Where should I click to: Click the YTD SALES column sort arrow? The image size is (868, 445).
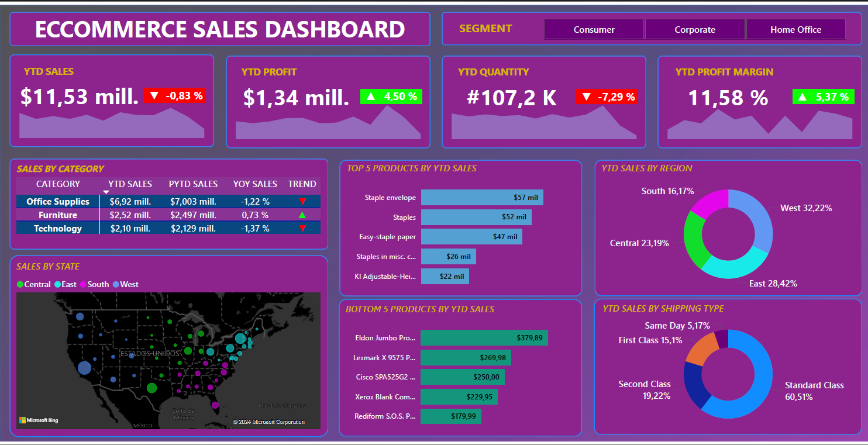click(106, 192)
